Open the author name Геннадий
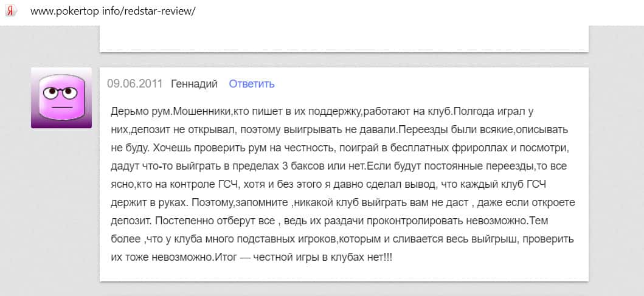The image size is (644, 296). pyautogui.click(x=194, y=84)
